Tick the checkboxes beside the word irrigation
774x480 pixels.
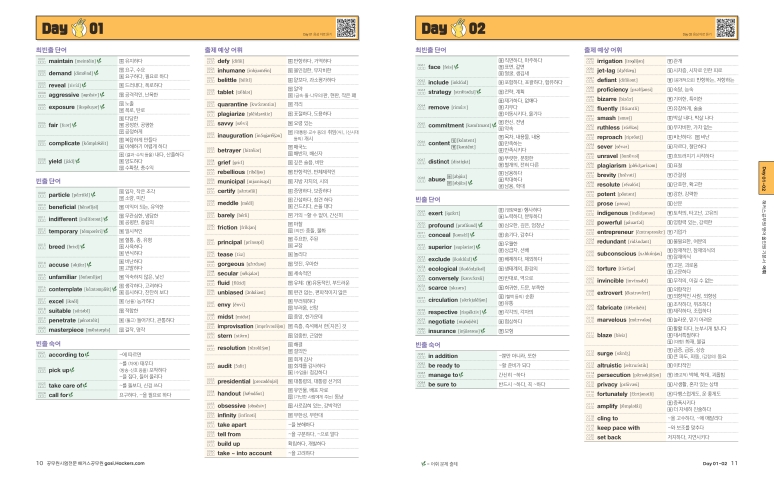coord(590,61)
